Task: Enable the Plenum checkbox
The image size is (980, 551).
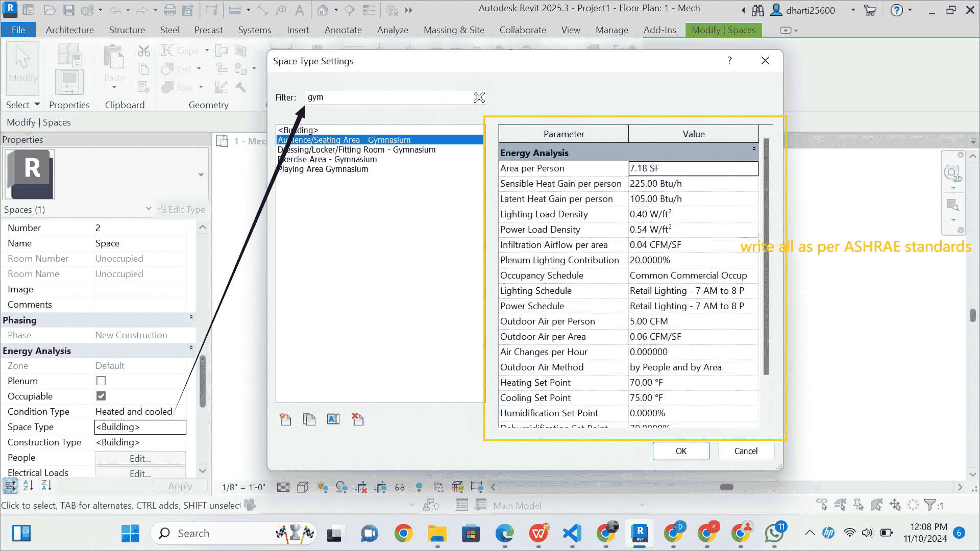Action: click(x=101, y=381)
